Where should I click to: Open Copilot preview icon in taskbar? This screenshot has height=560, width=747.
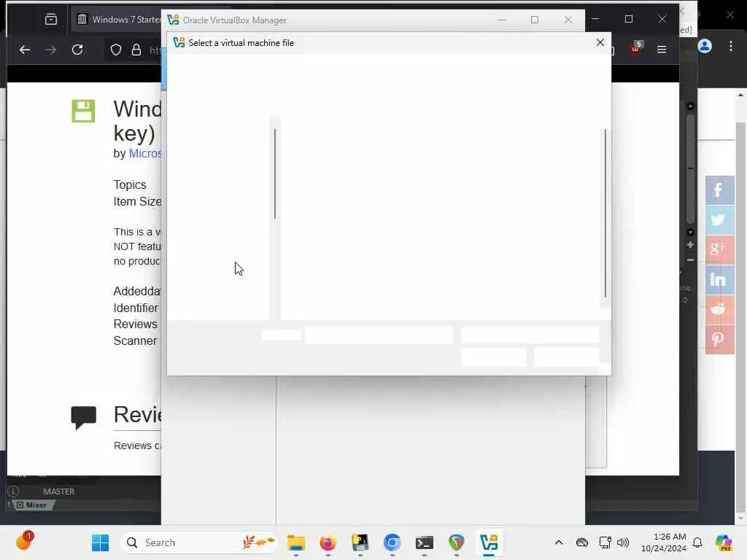point(724,542)
